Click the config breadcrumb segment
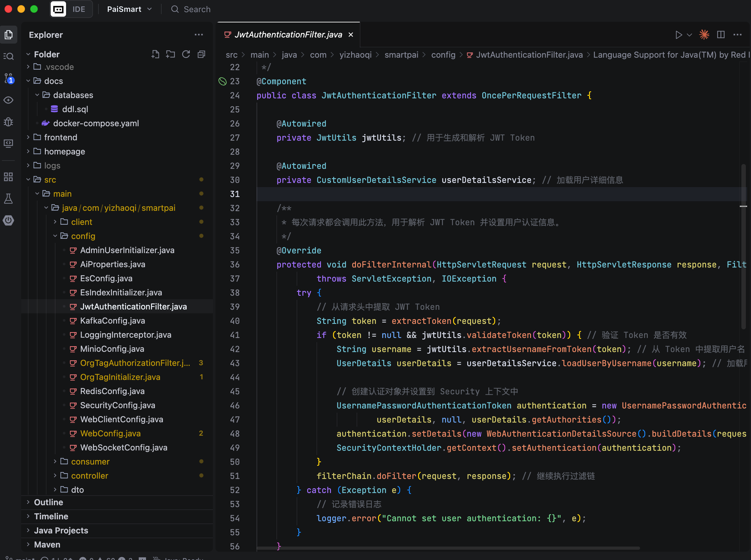The image size is (751, 560). pos(443,54)
